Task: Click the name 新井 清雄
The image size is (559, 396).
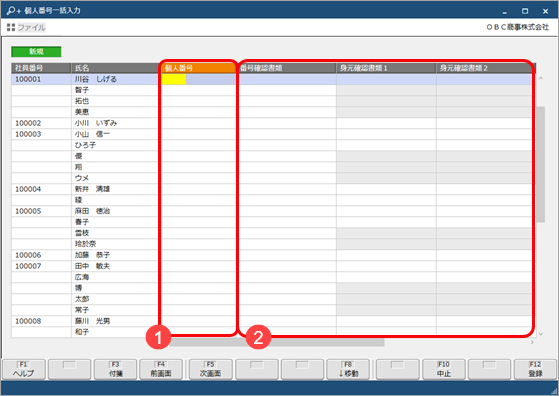Action: pos(92,189)
